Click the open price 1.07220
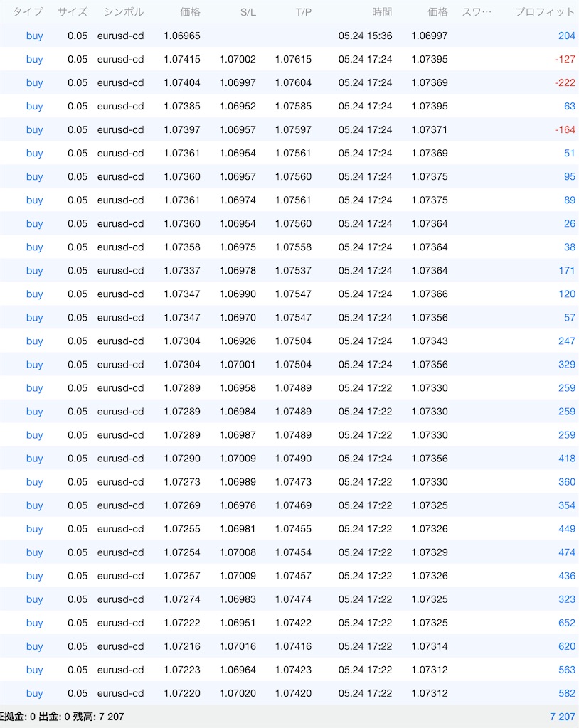 coord(182,694)
